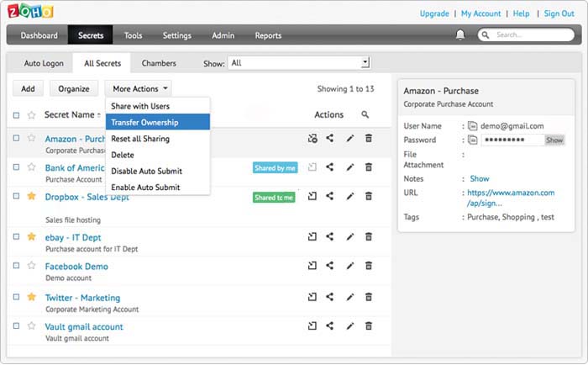Edit the Facebook Demo secret
Screen dimensions: 588x365
pyautogui.click(x=350, y=267)
